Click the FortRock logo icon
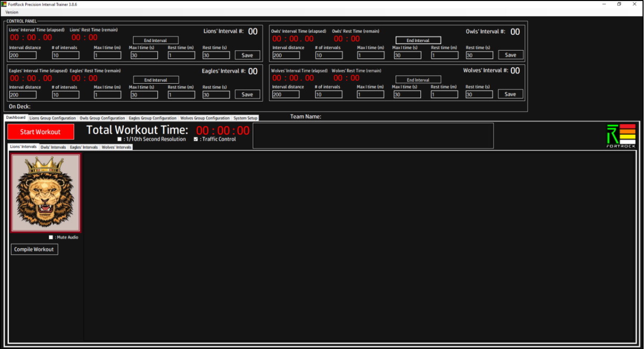The image size is (644, 349). (621, 135)
